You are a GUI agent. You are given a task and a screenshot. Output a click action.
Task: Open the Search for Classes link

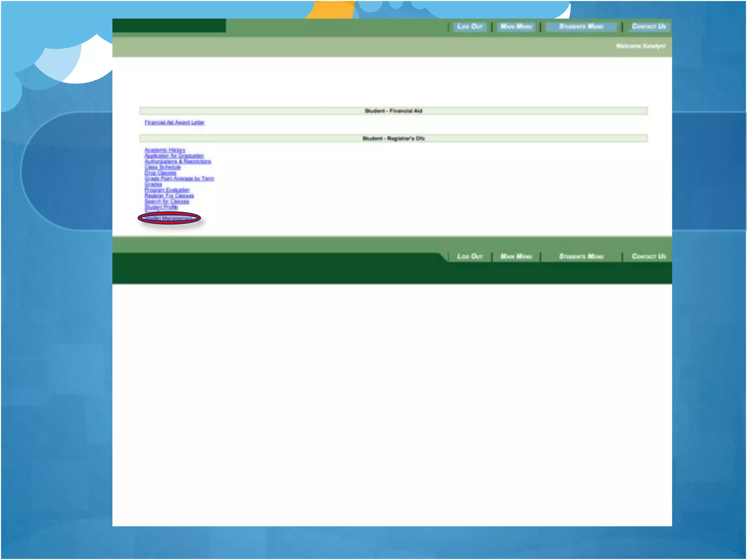click(167, 201)
